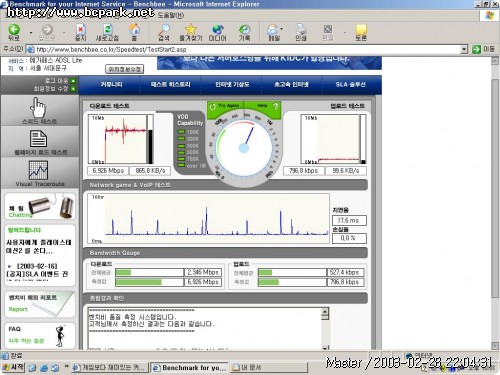Image resolution: width=500 pixels, height=375 pixels.
Task: Click the page scrollbar down arrow
Action: pos(495,345)
